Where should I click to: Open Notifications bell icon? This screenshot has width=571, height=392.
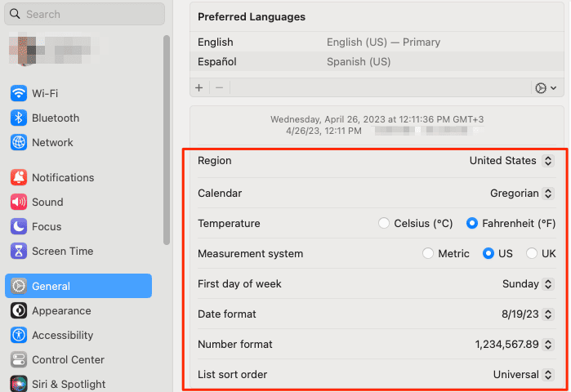[19, 177]
